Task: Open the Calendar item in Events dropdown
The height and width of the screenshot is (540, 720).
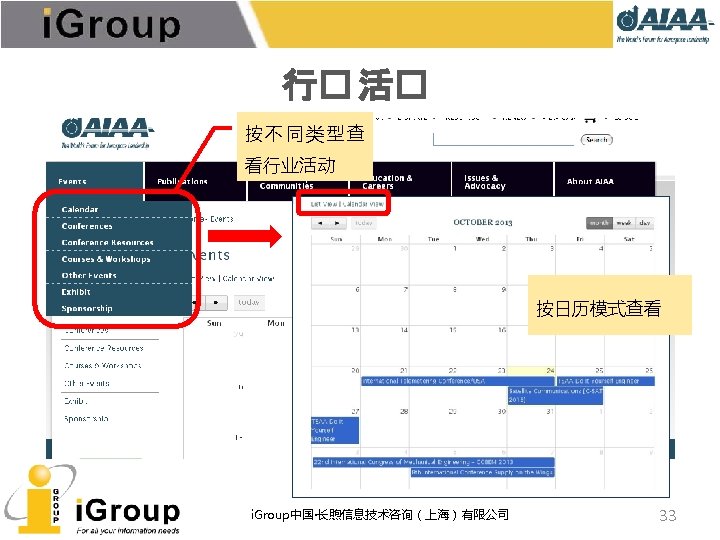Action: (x=80, y=209)
